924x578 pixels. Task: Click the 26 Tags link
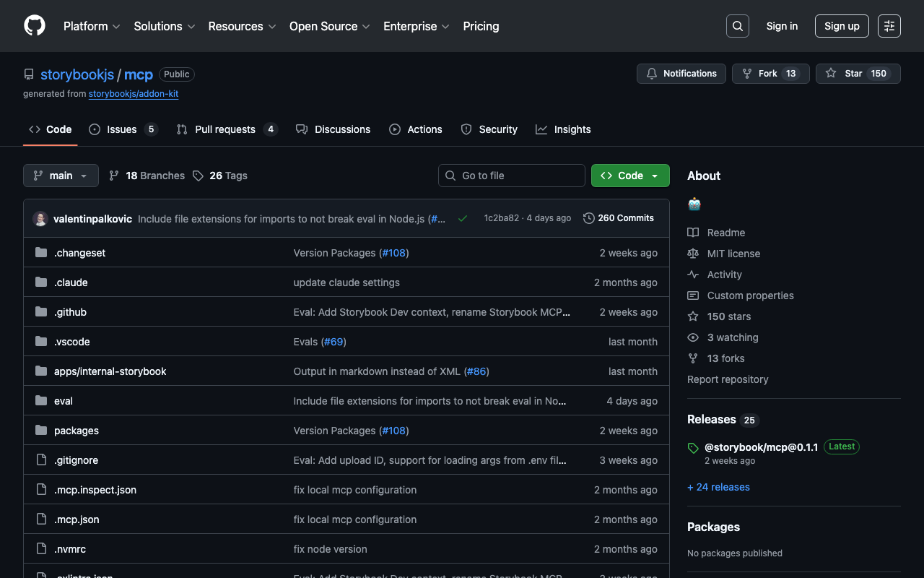click(x=220, y=176)
